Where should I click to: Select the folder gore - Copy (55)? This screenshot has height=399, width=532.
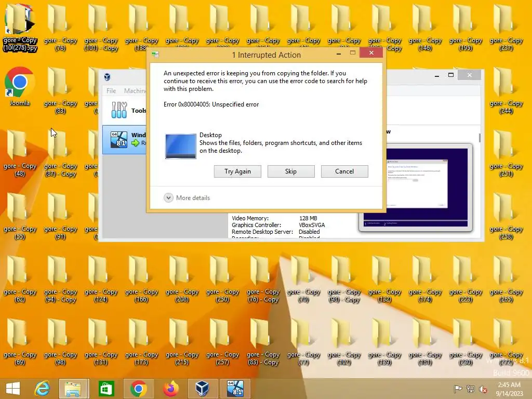(x=20, y=216)
